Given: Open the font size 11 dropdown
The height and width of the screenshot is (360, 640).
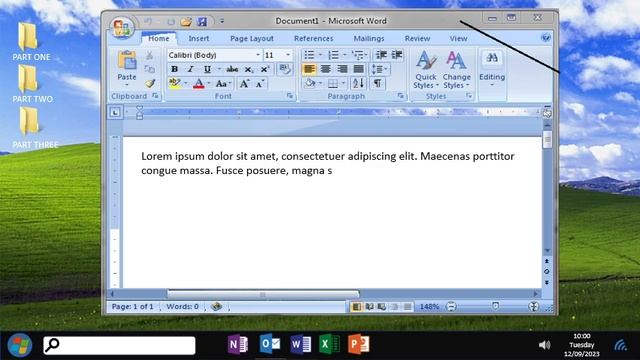Looking at the screenshot, I should 288,55.
